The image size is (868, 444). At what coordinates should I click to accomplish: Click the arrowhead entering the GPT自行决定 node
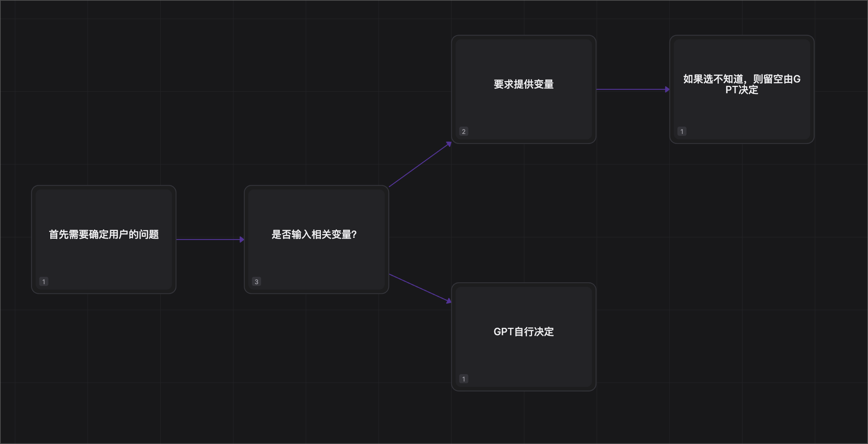[449, 301]
